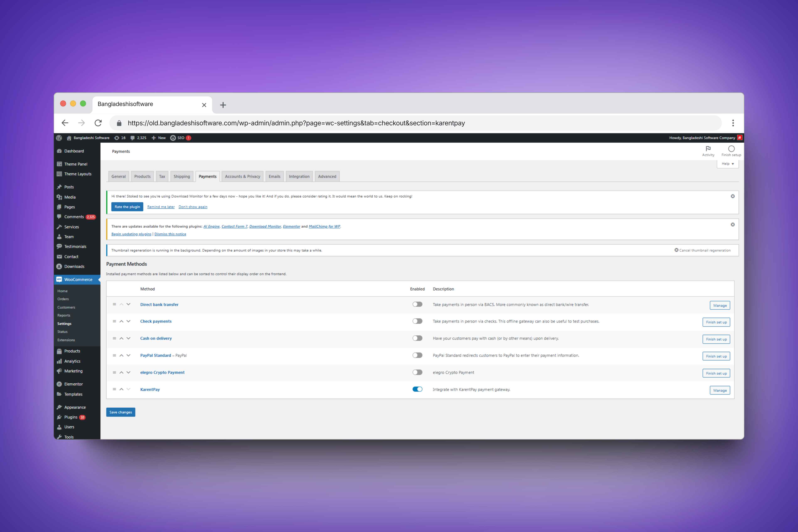The image size is (798, 532).
Task: Click the Finish setup circle icon
Action: pos(731,149)
